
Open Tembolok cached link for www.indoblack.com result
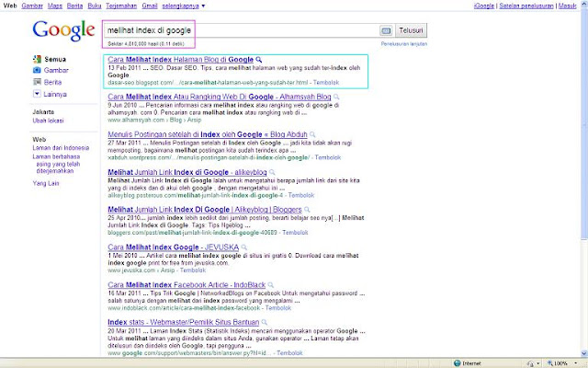(278, 308)
